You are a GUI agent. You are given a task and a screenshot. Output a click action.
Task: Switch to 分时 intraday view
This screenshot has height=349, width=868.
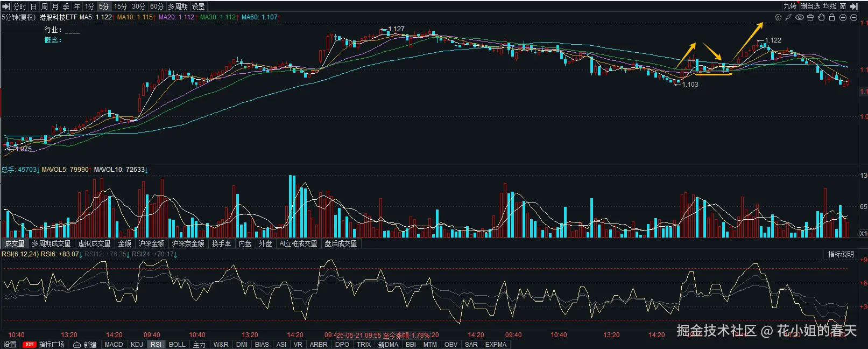tap(20, 6)
